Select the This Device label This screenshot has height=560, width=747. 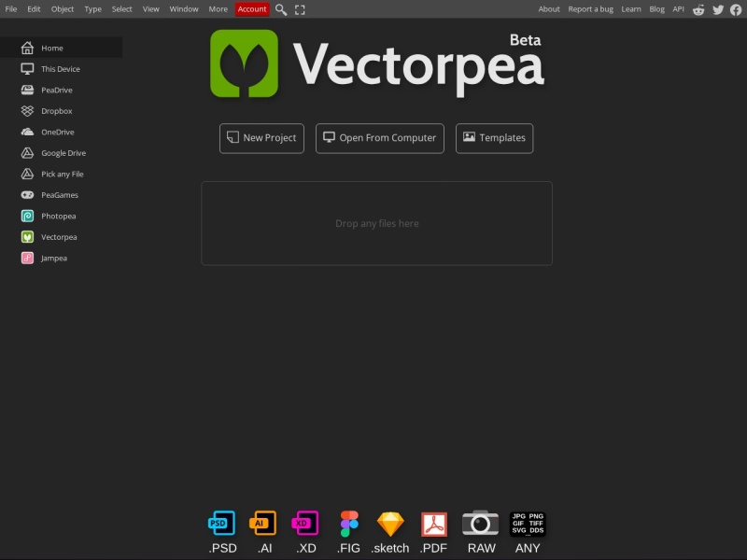pyautogui.click(x=61, y=69)
